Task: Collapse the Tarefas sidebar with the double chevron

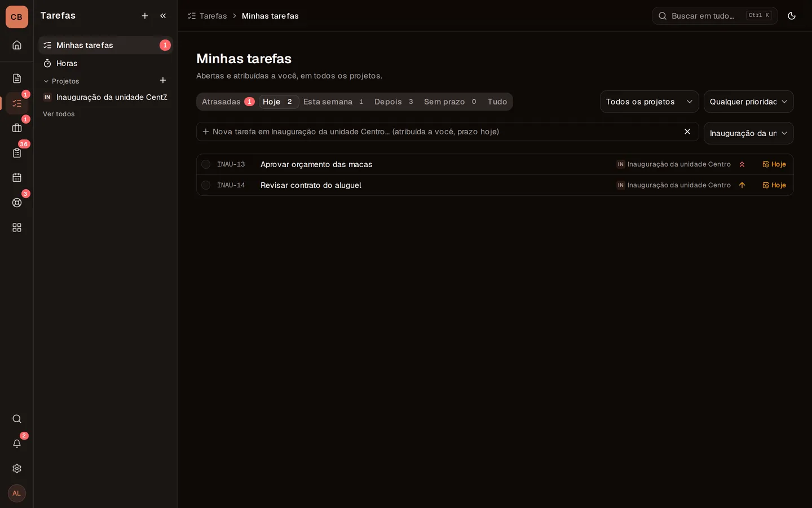Action: click(x=163, y=16)
